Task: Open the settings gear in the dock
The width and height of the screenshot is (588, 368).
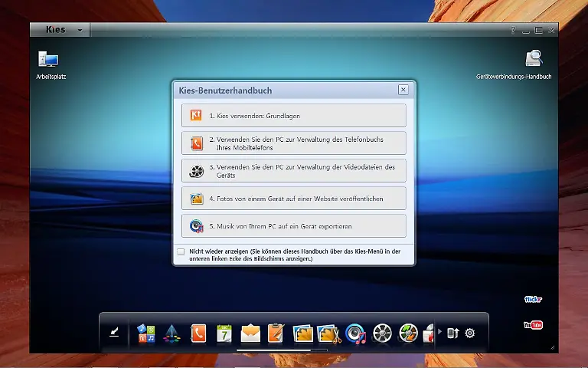Action: 470,333
